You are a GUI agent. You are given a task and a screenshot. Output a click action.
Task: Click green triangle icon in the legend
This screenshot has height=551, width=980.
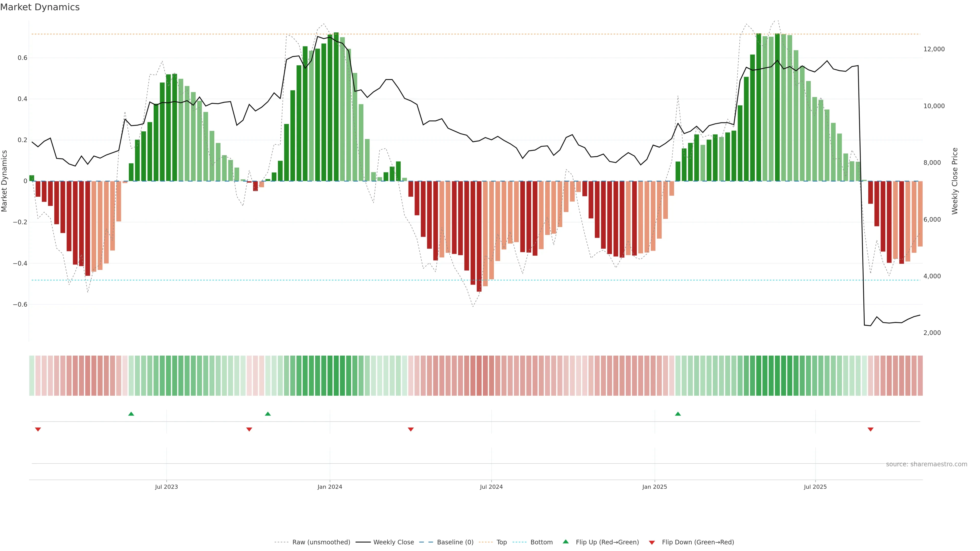pyautogui.click(x=566, y=542)
